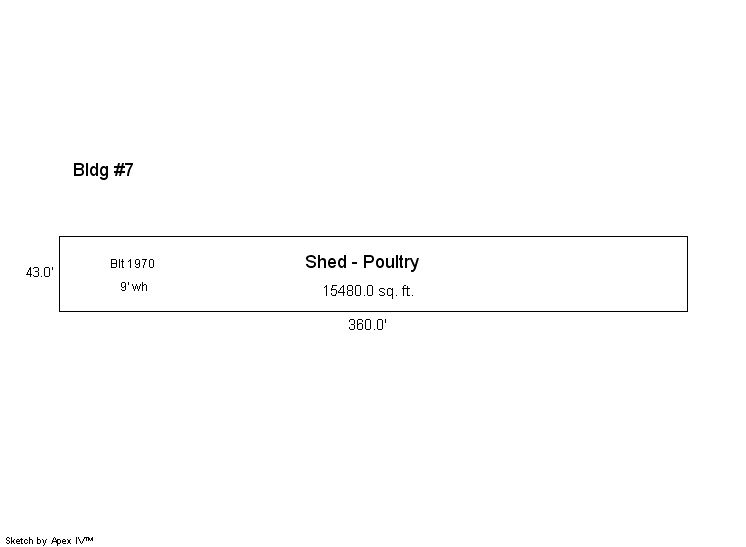Viewport: 746px width, 547px height.
Task: Click the Sketch by Apex IV credit
Action: pyautogui.click(x=49, y=540)
